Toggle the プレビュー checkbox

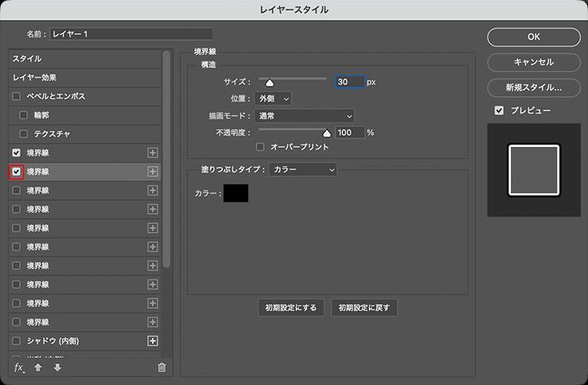pos(499,110)
